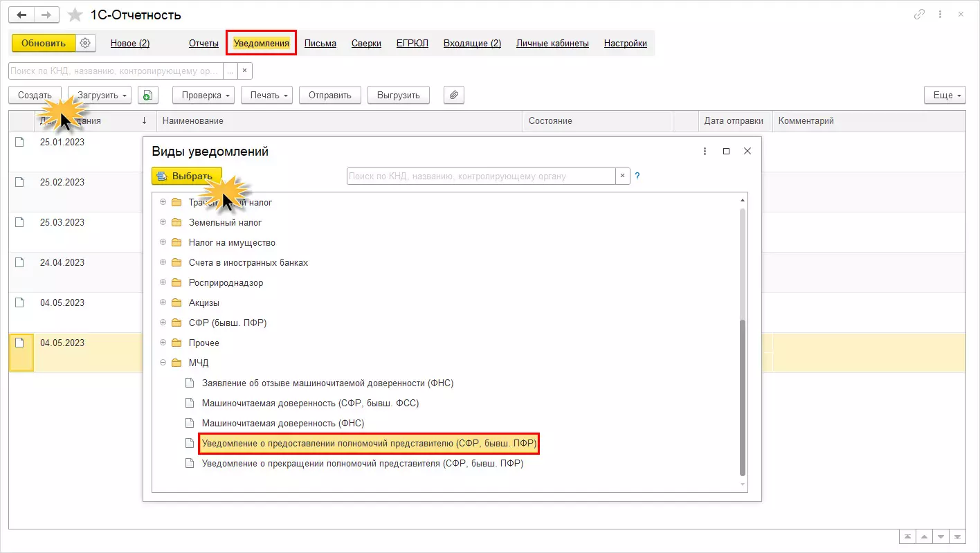Viewport: 980px width, 553px height.
Task: Open the Загрузить dropdown
Action: coord(100,96)
